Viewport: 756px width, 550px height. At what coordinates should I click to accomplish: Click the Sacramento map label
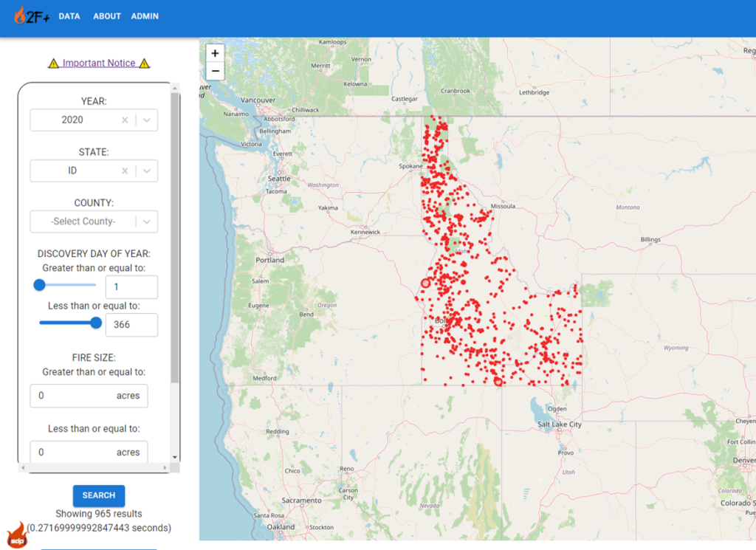(x=301, y=501)
